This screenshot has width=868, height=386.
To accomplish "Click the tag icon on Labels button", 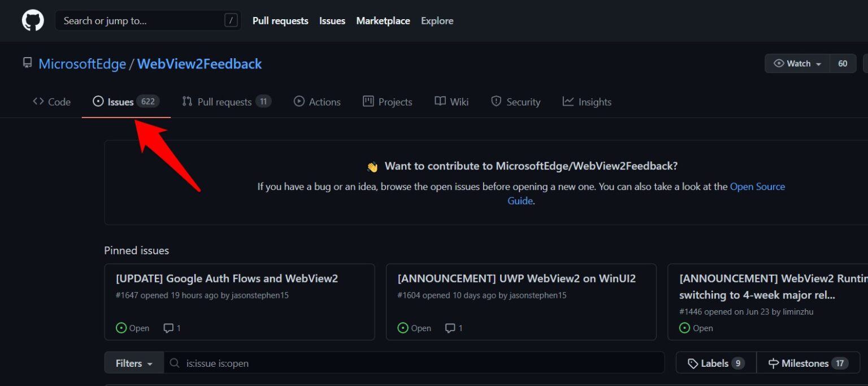I will click(693, 363).
